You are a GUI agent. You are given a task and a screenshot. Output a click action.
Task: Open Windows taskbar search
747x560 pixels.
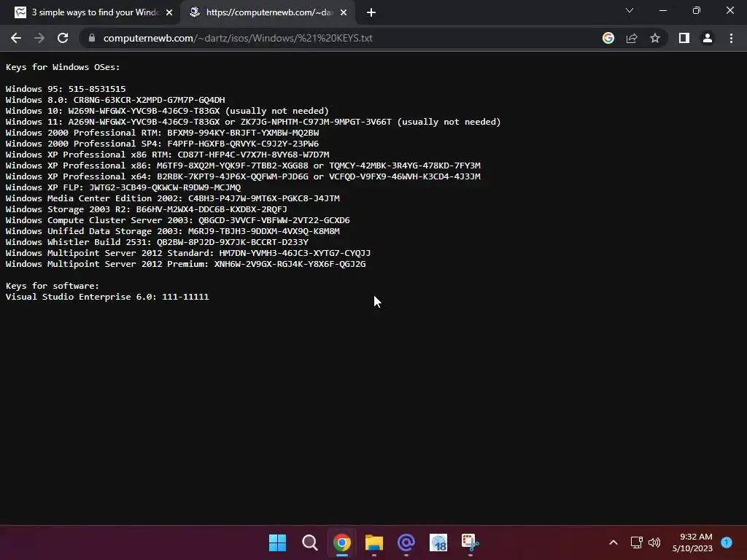pos(309,542)
